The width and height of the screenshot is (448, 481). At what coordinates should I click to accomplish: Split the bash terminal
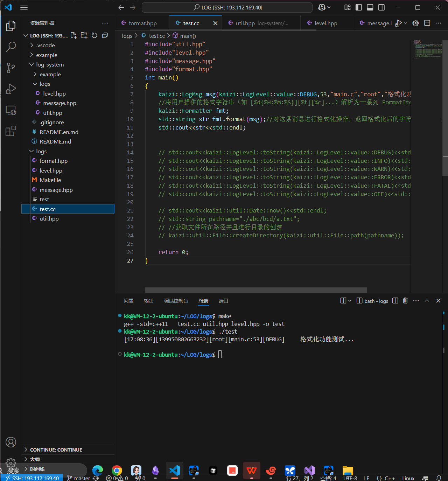pos(395,301)
